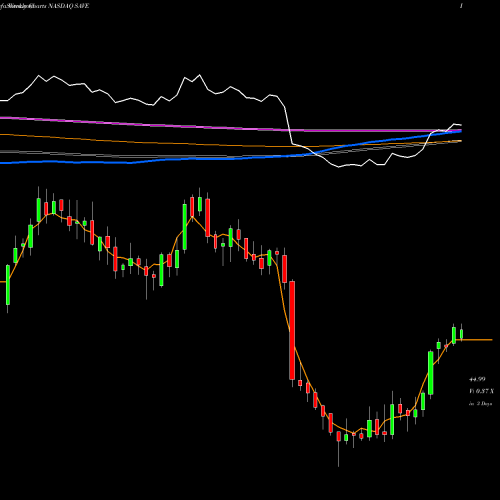Click the tall green candle in the recovery
The image size is (500, 500).
[430, 373]
